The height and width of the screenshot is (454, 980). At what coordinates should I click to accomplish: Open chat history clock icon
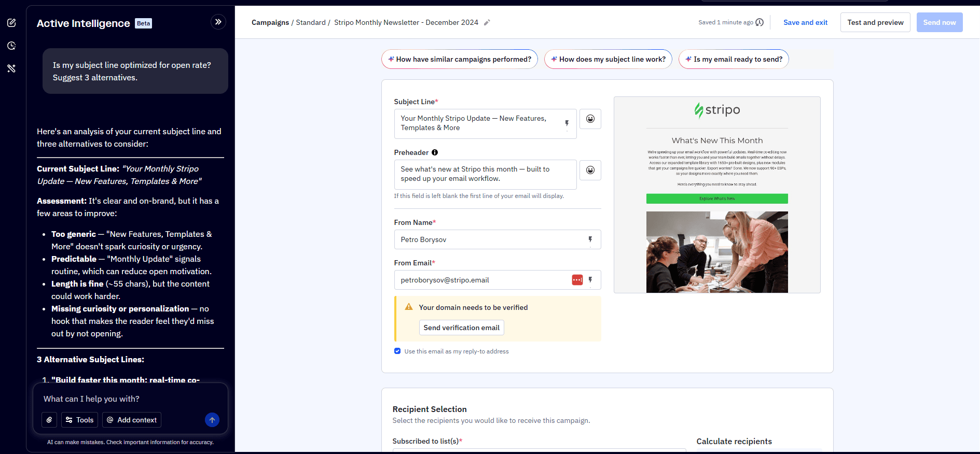pos(11,46)
